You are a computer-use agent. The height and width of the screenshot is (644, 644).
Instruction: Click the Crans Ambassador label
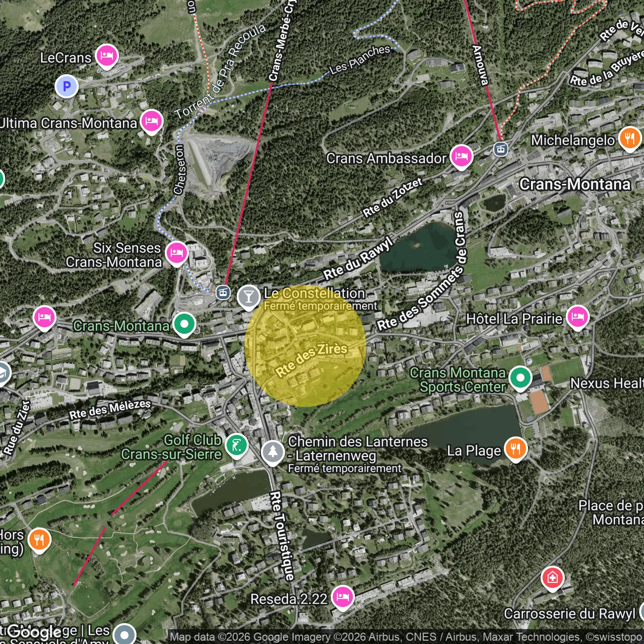[x=386, y=158]
